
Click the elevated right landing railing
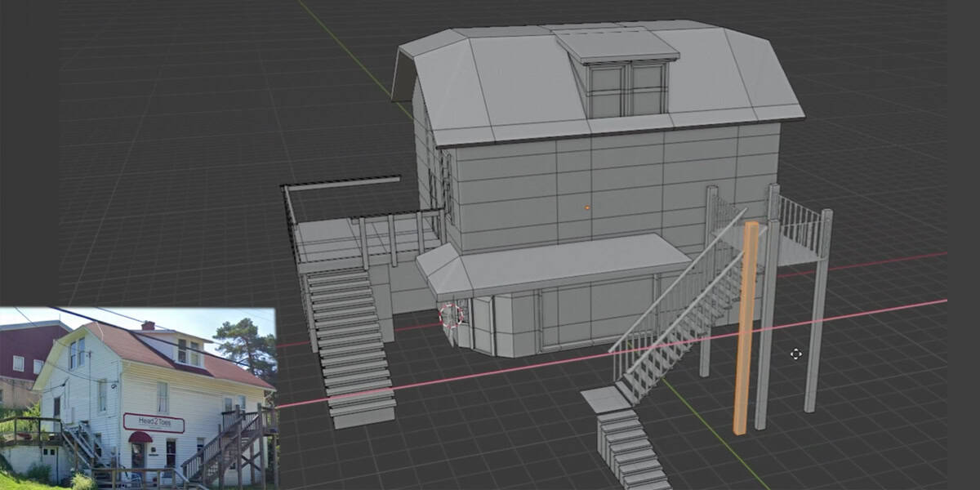click(799, 220)
